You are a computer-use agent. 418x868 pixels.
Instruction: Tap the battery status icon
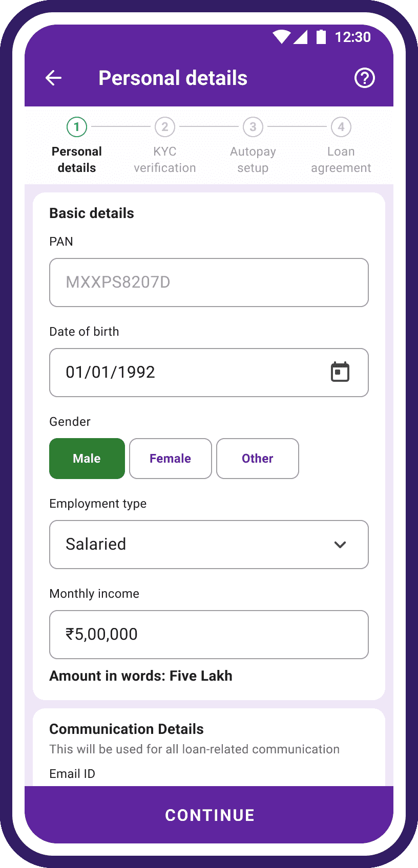[321, 37]
